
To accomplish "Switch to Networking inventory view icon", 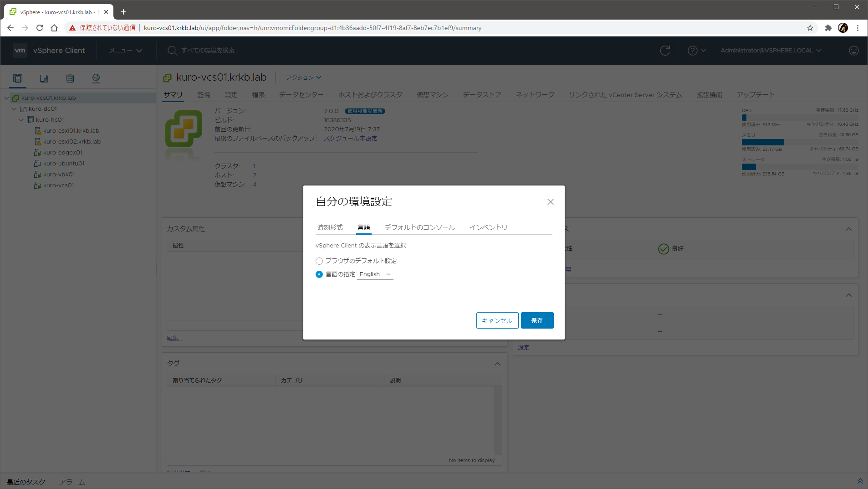I will click(x=96, y=78).
